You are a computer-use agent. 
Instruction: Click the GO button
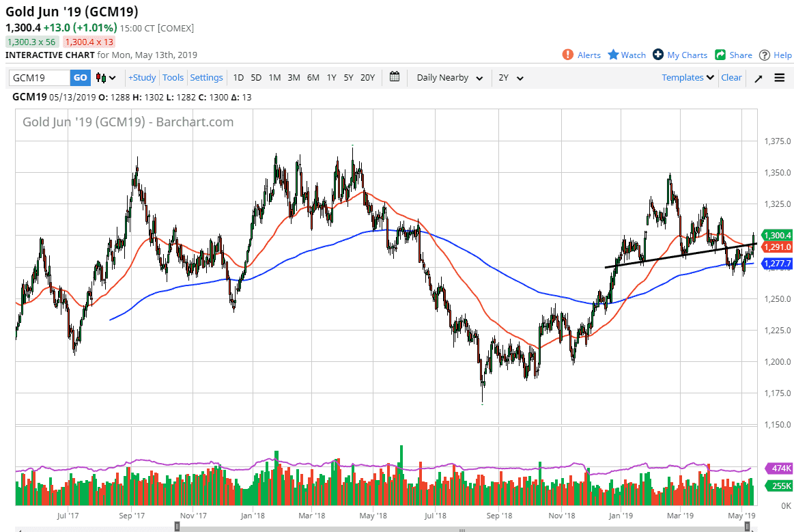[80, 78]
